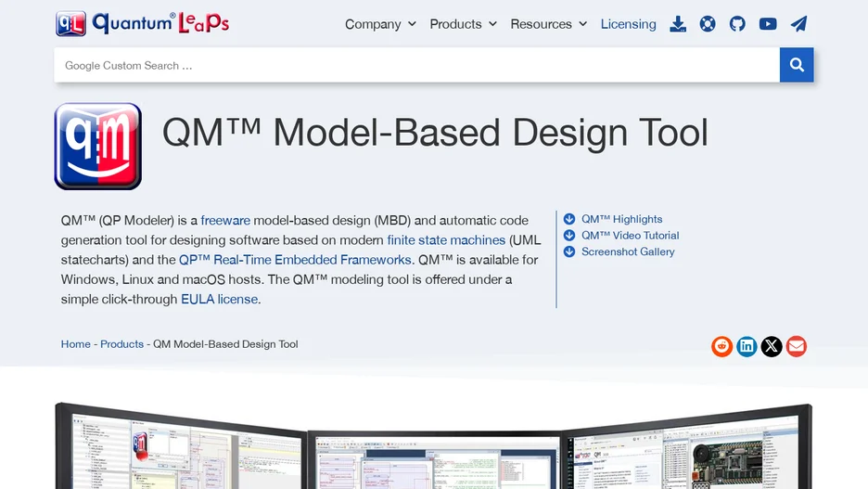Screen dimensions: 868x489
Task: Jump to QM Highlights section
Action: [x=621, y=219]
